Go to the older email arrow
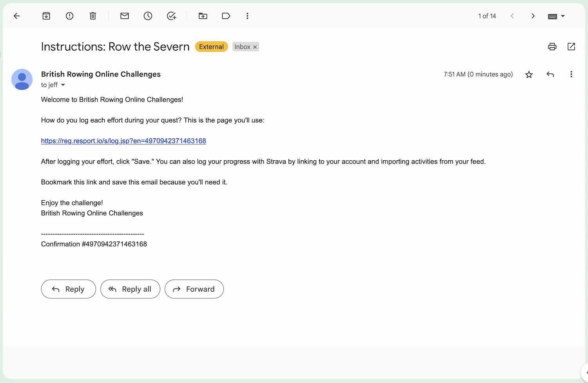588x383 pixels. click(533, 16)
